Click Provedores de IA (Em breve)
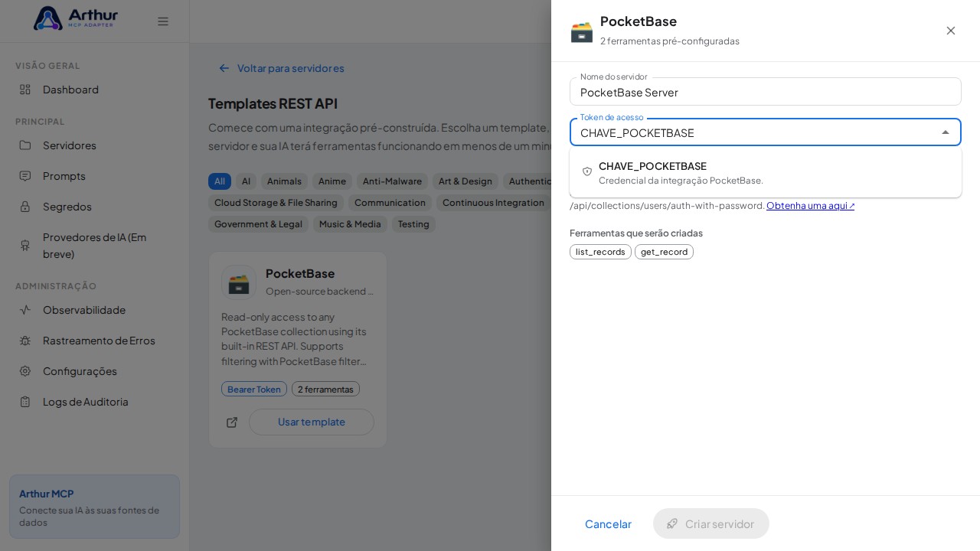Viewport: 980px width, 551px height. pos(94,245)
